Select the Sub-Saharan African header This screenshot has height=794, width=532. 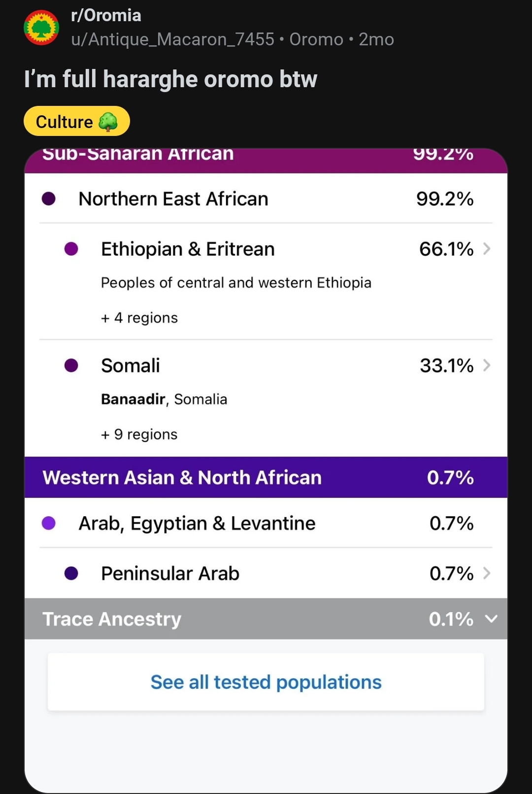(138, 156)
